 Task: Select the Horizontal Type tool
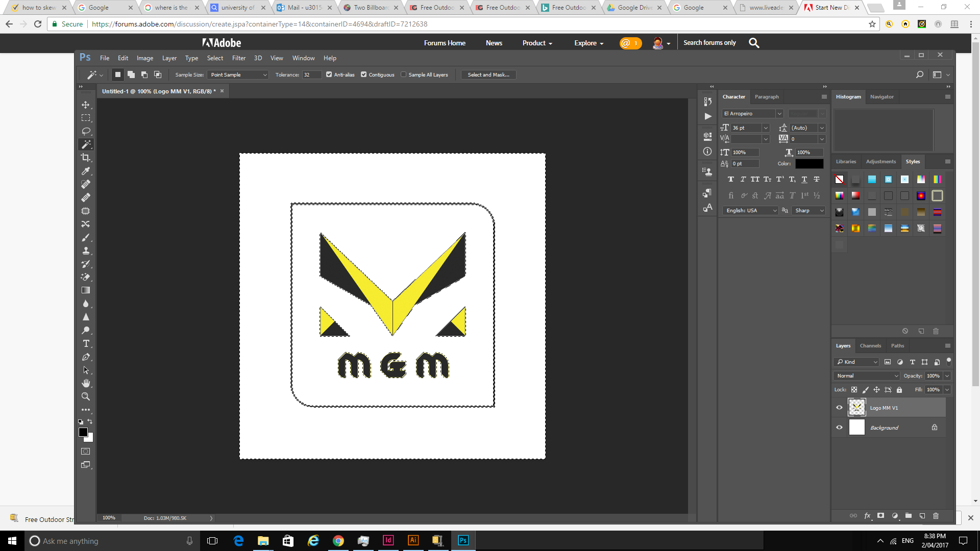(86, 343)
